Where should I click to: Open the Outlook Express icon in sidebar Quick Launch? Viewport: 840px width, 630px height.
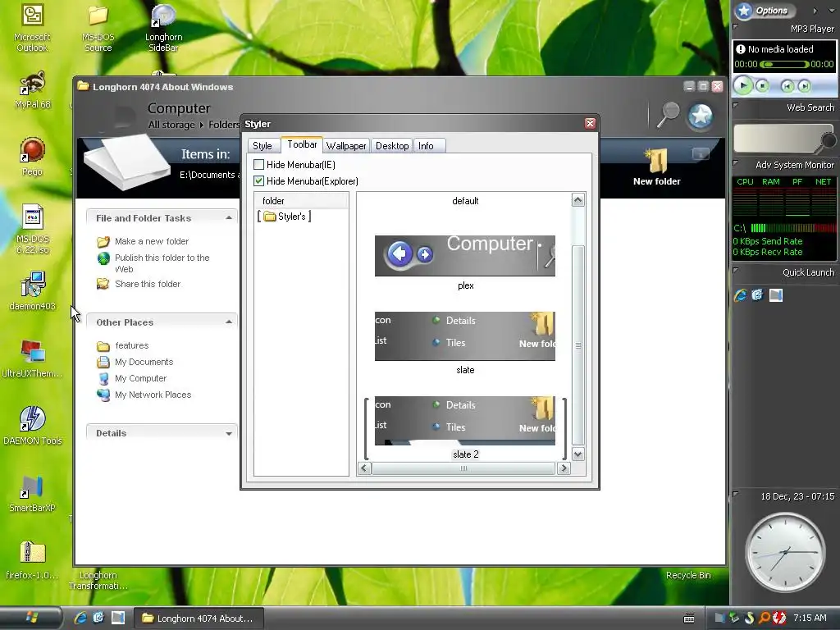coord(757,294)
